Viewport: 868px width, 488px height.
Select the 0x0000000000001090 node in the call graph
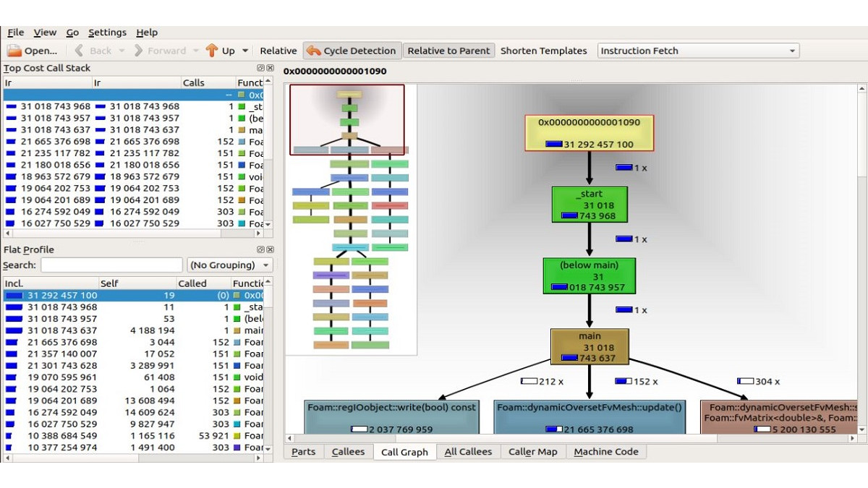(589, 133)
